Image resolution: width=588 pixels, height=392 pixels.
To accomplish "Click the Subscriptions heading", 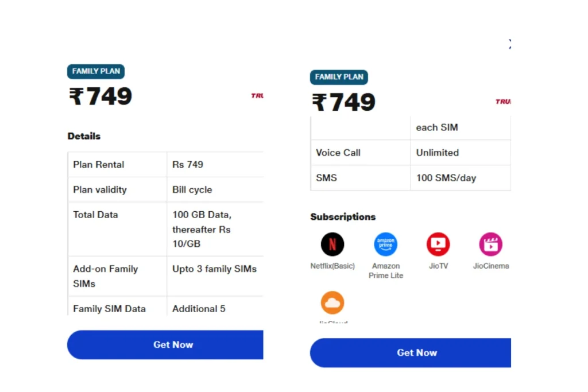I will pos(343,217).
